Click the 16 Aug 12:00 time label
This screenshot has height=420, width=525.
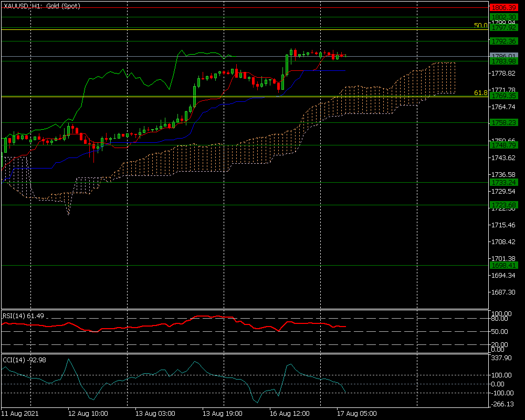[x=289, y=413]
